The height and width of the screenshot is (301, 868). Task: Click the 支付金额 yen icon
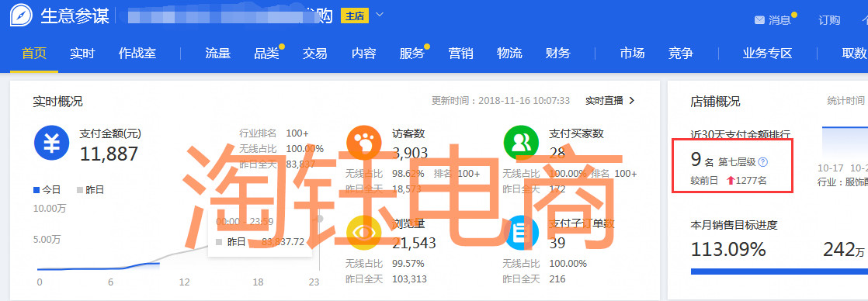coord(51,143)
